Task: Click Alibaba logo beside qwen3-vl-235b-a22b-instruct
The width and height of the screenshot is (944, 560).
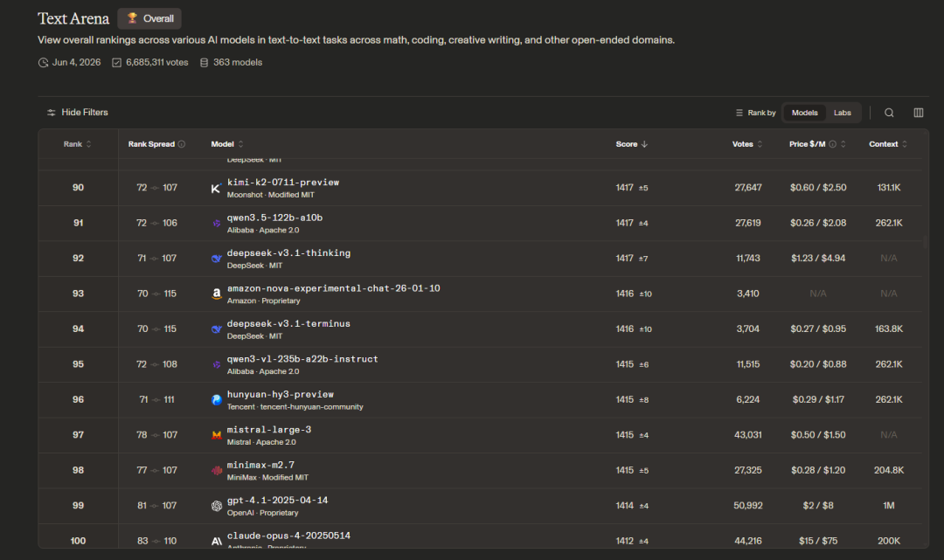Action: click(x=217, y=364)
